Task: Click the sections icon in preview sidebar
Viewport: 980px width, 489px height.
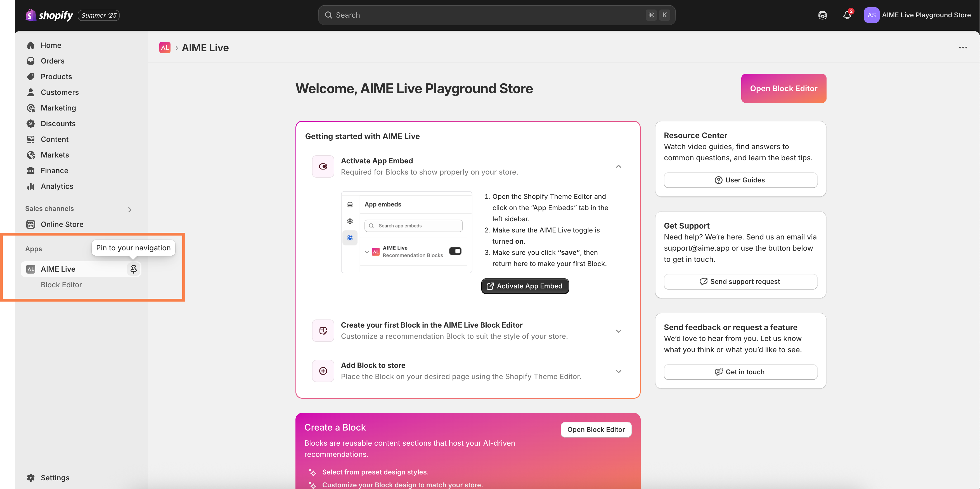Action: pyautogui.click(x=350, y=205)
